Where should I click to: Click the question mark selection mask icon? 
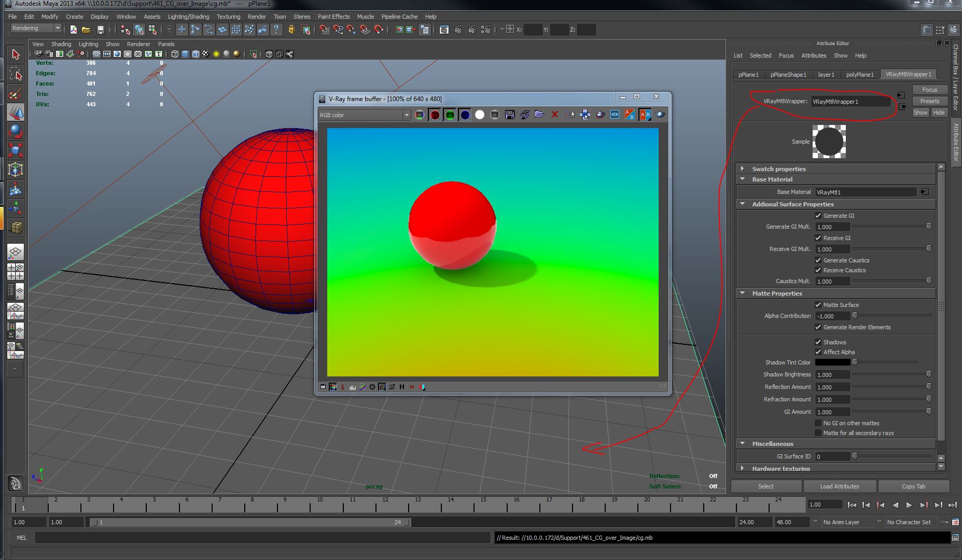276,30
